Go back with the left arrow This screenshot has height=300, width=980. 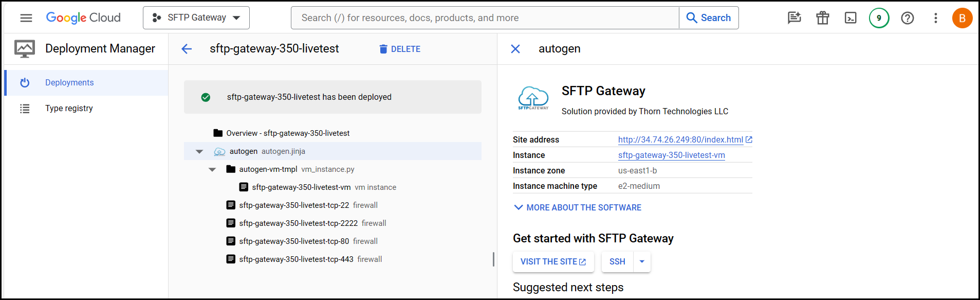[187, 49]
